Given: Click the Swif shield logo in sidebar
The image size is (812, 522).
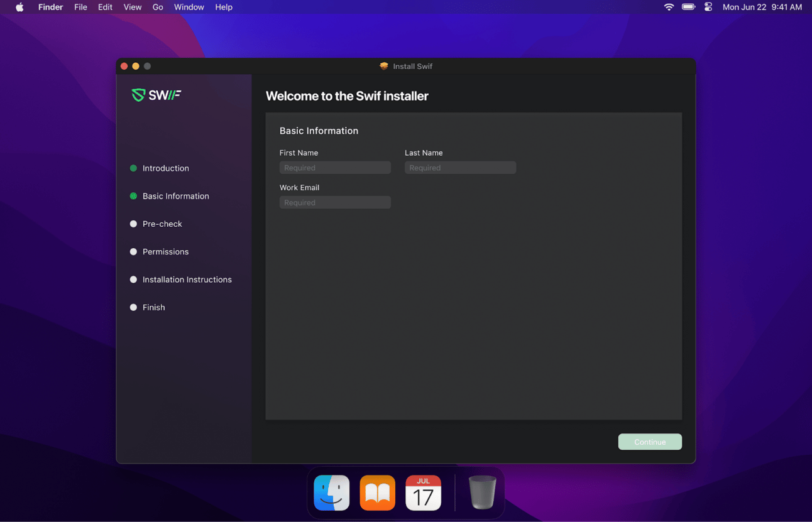Looking at the screenshot, I should click(x=138, y=95).
